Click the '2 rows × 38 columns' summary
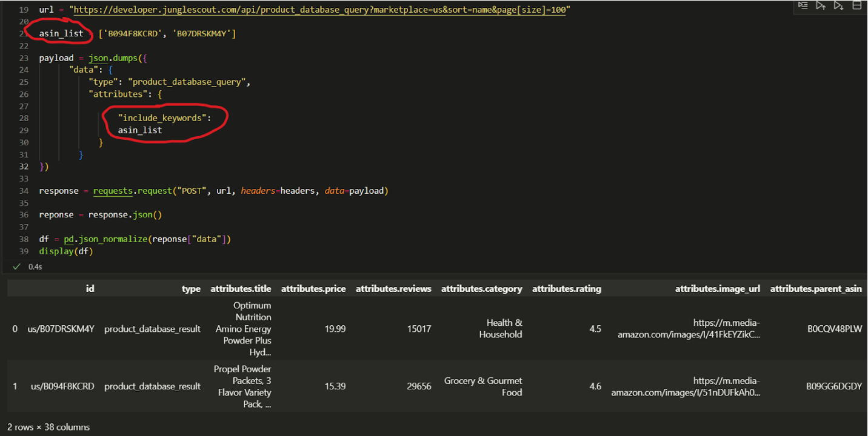868x436 pixels. (48, 427)
